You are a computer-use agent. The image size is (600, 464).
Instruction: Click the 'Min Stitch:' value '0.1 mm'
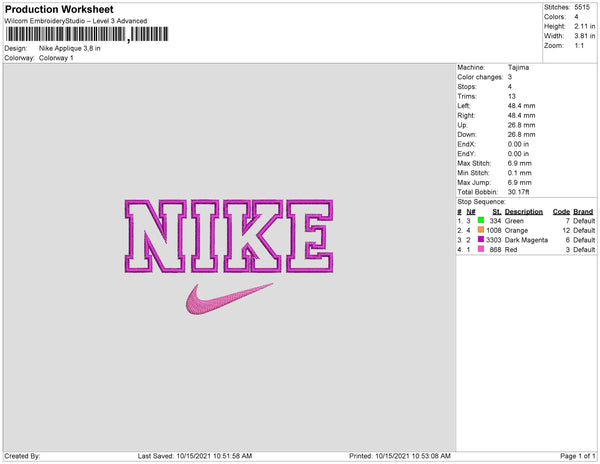click(x=520, y=173)
